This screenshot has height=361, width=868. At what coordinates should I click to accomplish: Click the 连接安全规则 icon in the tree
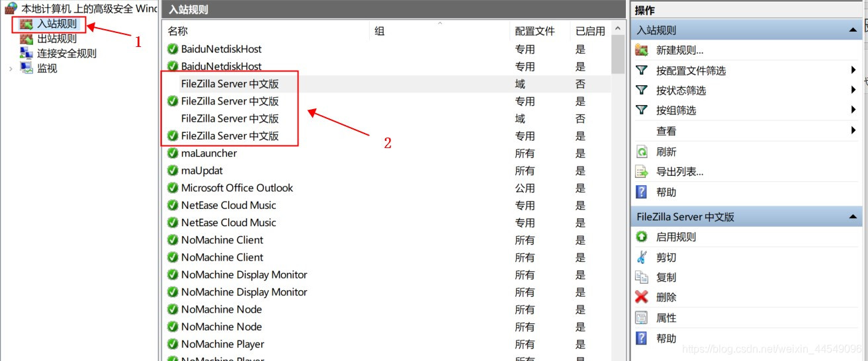point(26,54)
